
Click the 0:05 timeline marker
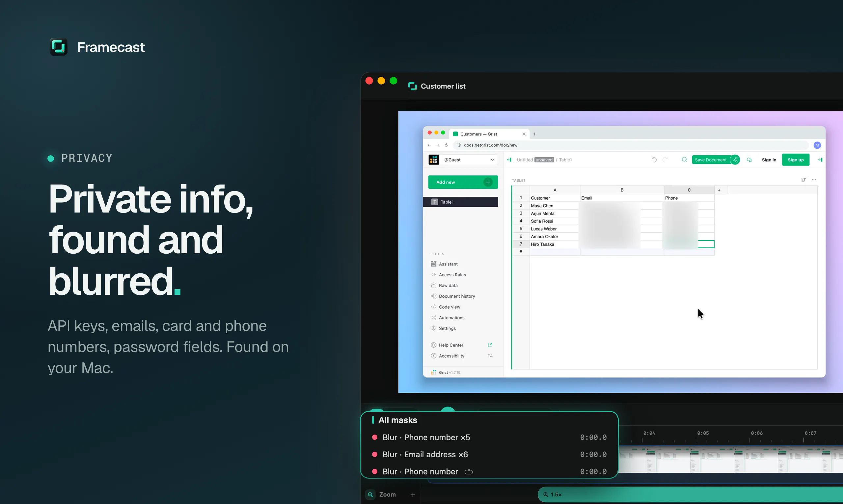pyautogui.click(x=703, y=433)
